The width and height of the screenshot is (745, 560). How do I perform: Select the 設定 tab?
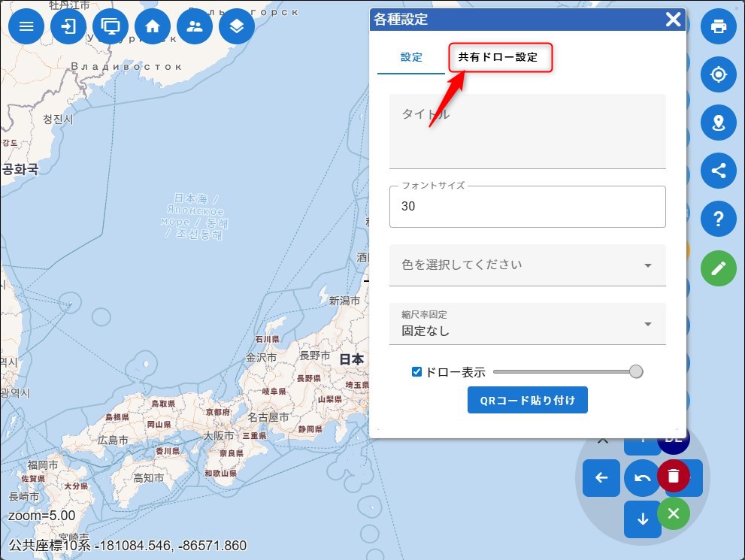point(411,57)
